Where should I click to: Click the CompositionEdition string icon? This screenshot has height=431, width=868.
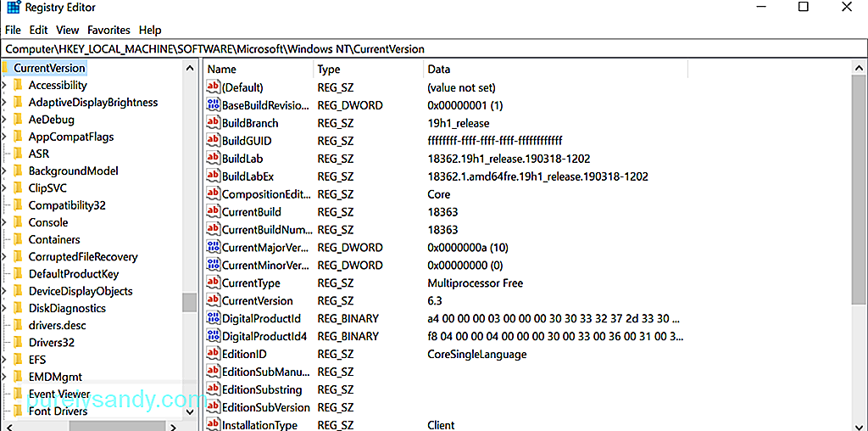(213, 194)
